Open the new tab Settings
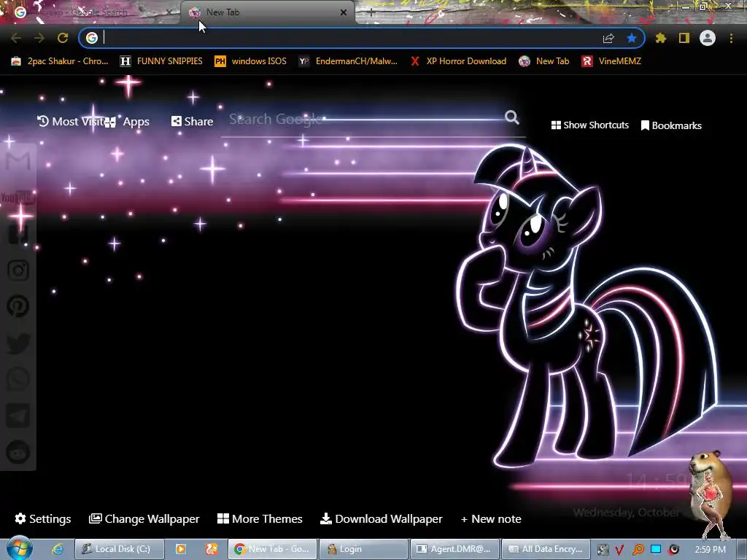This screenshot has height=560, width=747. point(43,518)
